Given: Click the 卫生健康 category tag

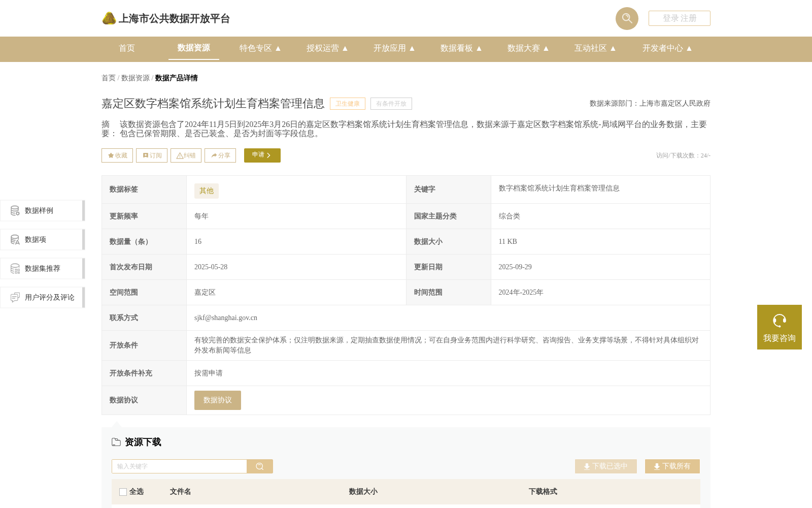Looking at the screenshot, I should point(348,104).
